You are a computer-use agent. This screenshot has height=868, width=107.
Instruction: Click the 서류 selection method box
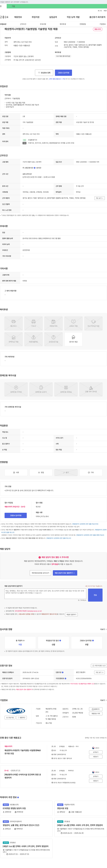pyautogui.click(x=16, y=472)
